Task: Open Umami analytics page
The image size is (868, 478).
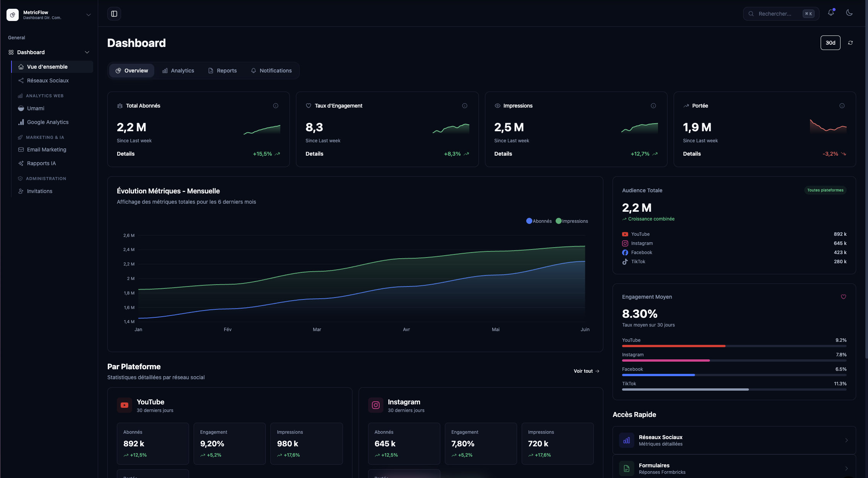Action: point(52,108)
